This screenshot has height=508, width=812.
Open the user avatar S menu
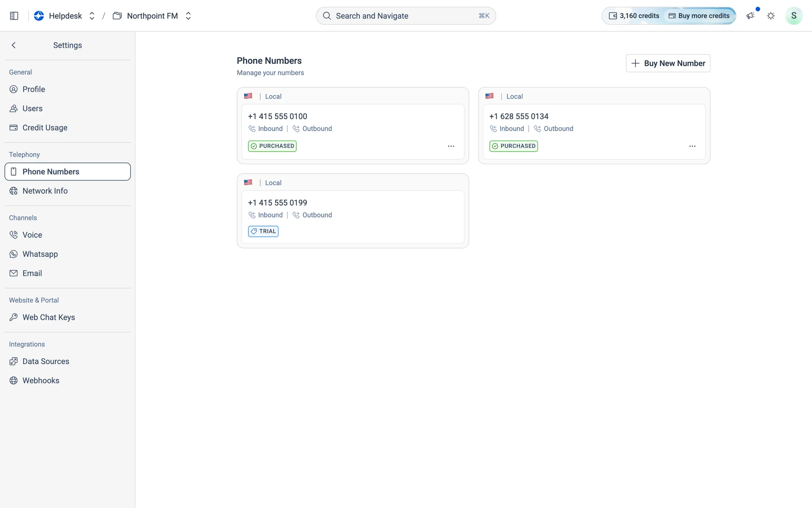[x=794, y=16]
